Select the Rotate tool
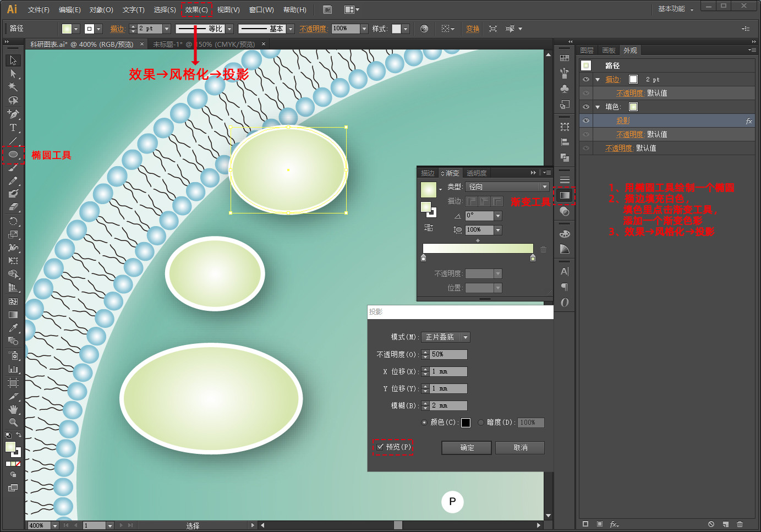761x532 pixels. (x=13, y=221)
